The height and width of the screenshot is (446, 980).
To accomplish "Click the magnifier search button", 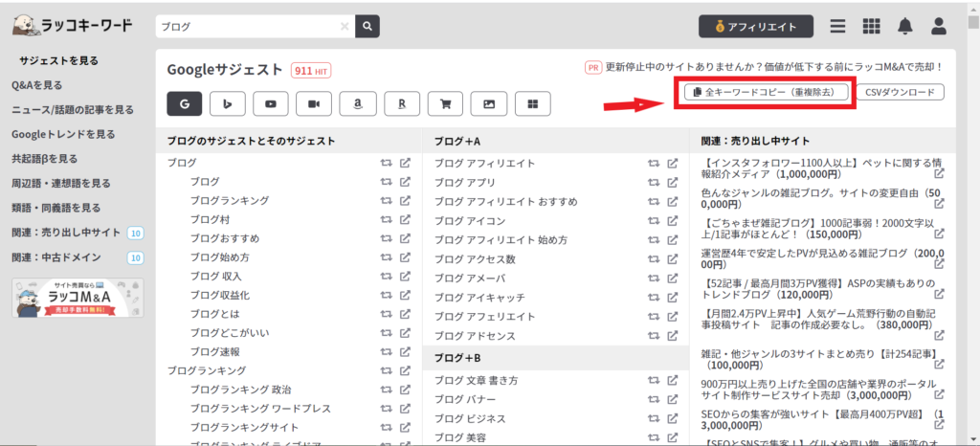I will [x=367, y=26].
